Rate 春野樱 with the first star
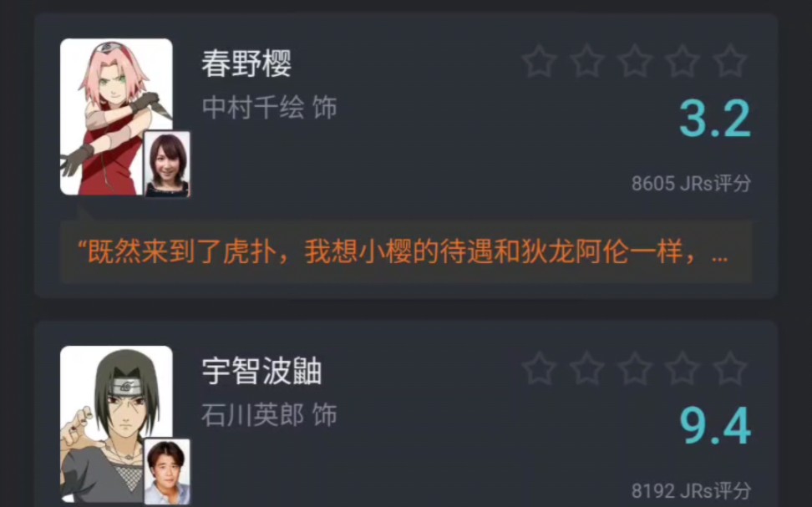The height and width of the screenshot is (507, 812). [539, 61]
